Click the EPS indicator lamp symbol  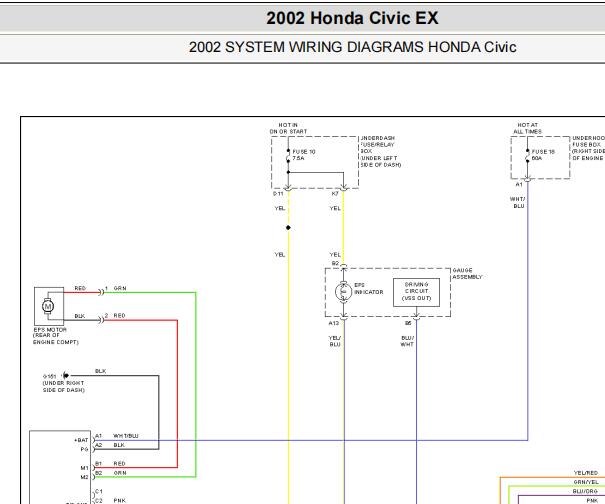point(343,292)
